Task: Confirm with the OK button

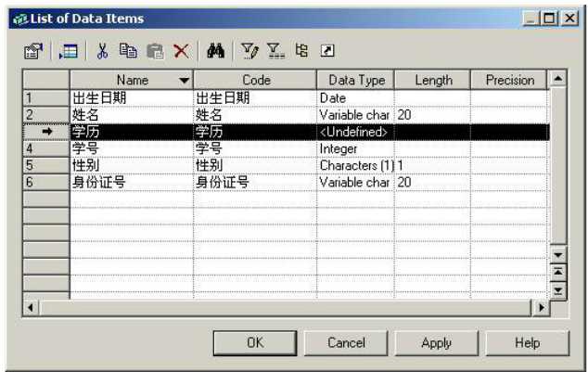Action: [255, 342]
